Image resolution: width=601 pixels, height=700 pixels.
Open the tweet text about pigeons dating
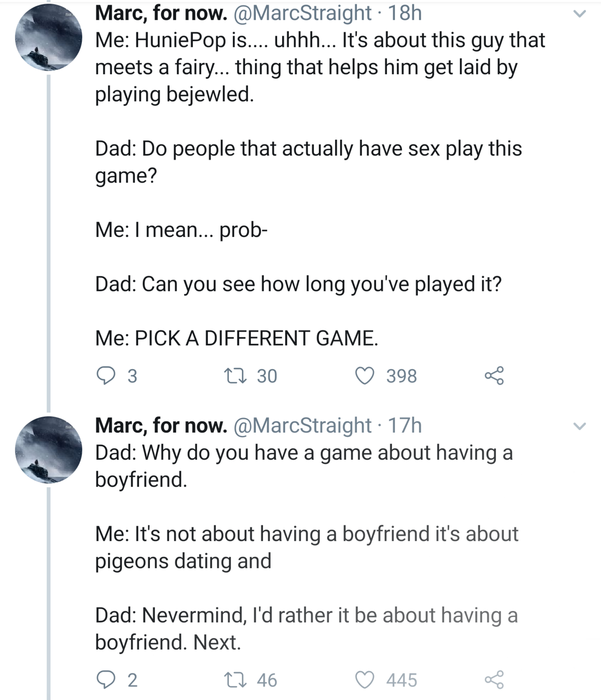coord(306,547)
